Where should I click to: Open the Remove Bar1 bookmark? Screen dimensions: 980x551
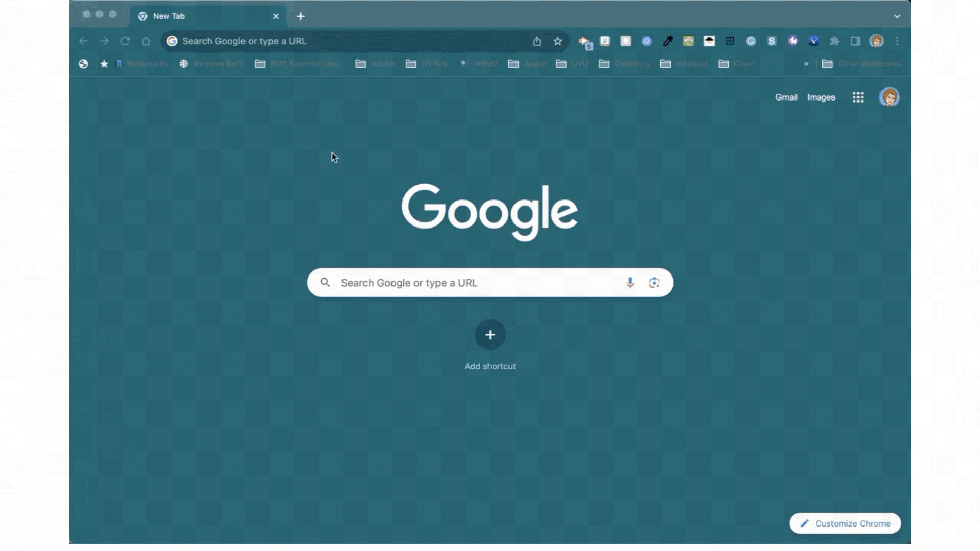[211, 64]
